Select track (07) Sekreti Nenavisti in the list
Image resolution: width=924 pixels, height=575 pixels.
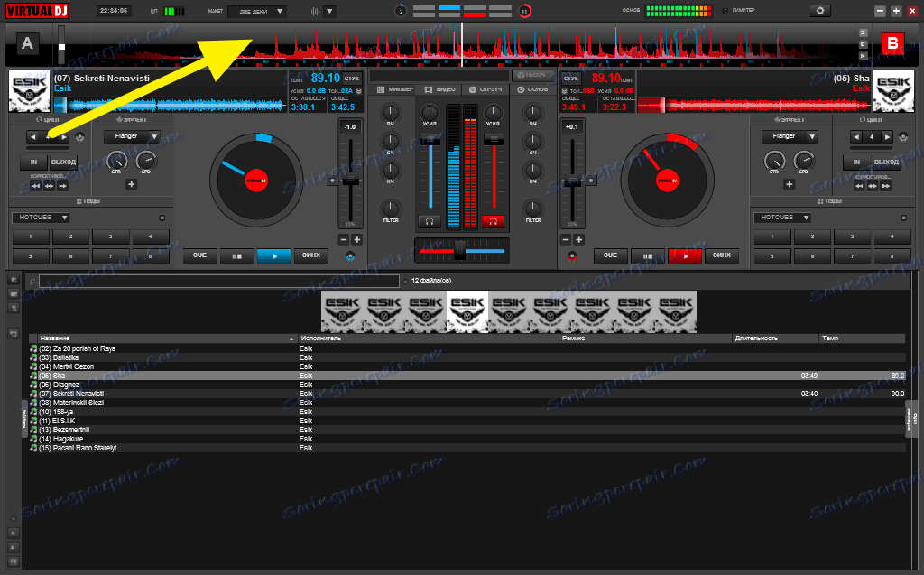click(467, 394)
